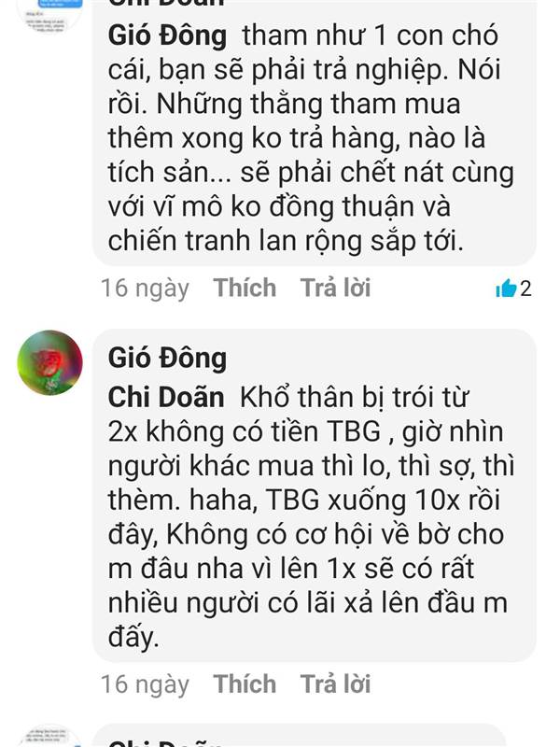
Task: Reply to the comment mentioning chiến tranh lan rộng
Action: [x=335, y=288]
